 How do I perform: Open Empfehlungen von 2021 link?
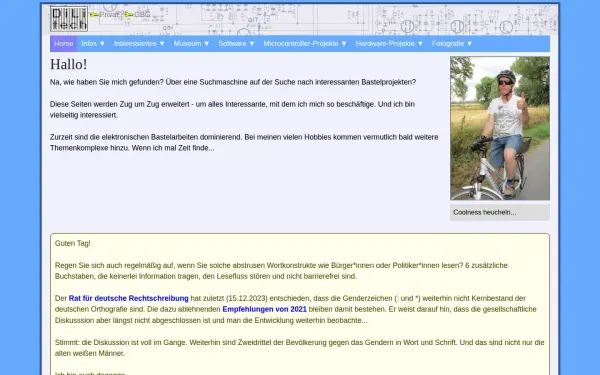(x=264, y=309)
